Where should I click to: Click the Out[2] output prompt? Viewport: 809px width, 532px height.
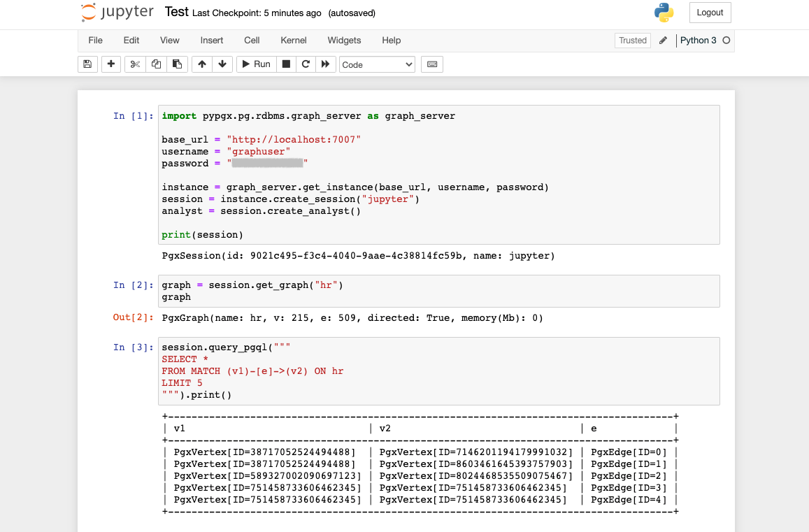(133, 317)
